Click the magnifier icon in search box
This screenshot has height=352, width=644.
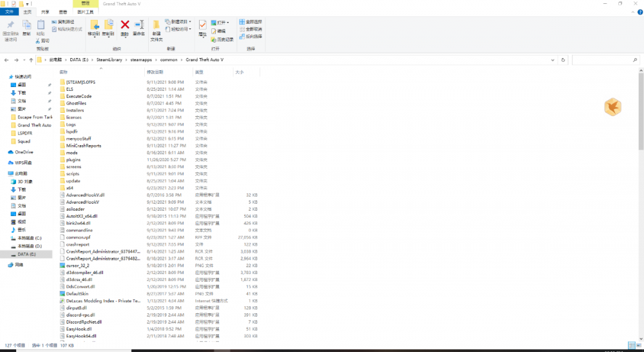point(635,60)
